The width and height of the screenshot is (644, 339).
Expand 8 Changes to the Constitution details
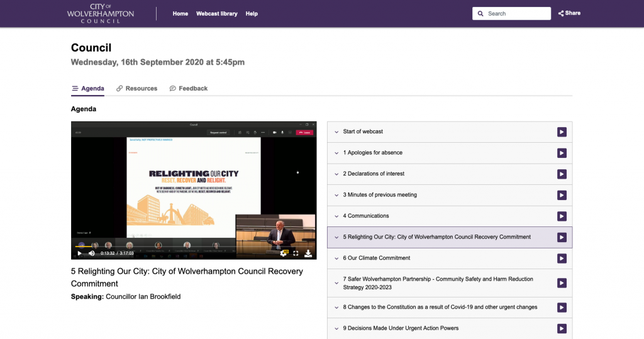(336, 308)
